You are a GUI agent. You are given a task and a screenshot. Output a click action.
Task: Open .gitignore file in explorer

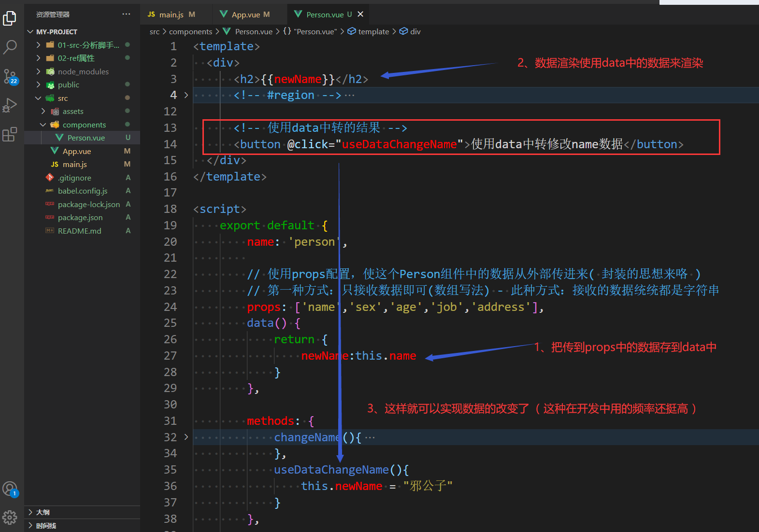82,178
